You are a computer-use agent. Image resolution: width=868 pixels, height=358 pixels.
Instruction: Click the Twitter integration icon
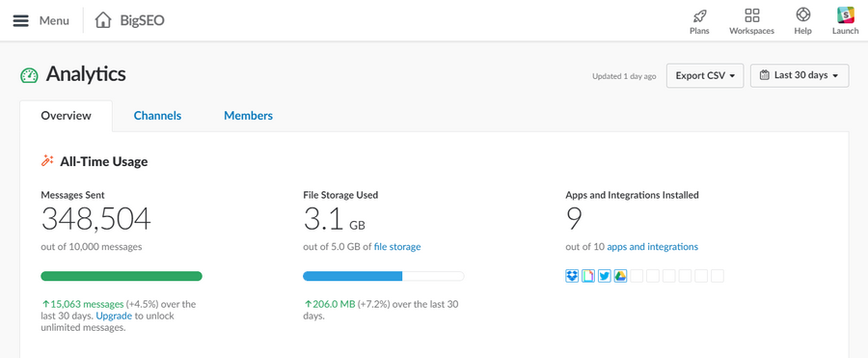coord(605,275)
